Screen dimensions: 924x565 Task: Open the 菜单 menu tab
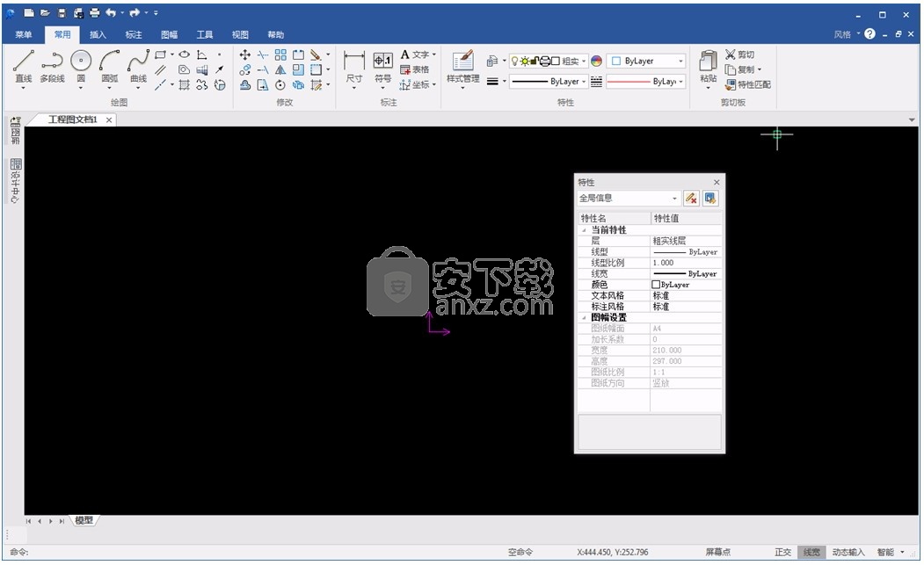tap(24, 35)
